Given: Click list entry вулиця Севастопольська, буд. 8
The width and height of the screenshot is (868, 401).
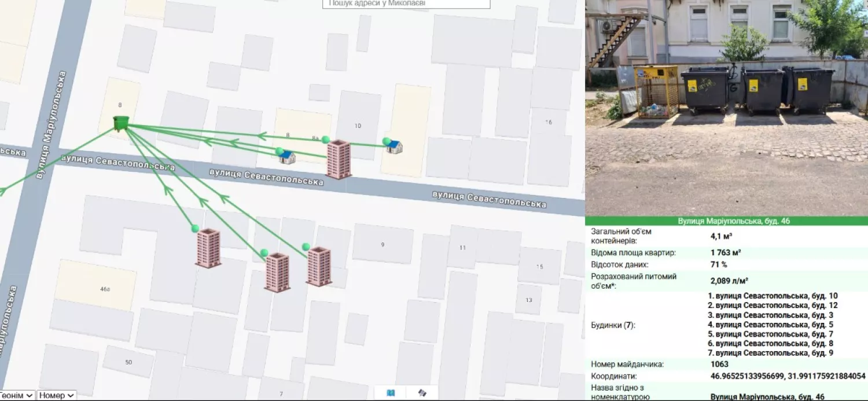Looking at the screenshot, I should [770, 344].
